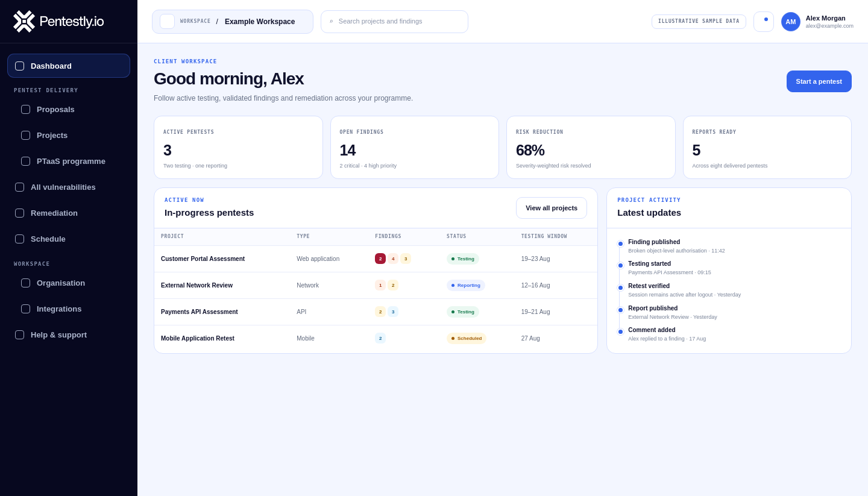Click the Reporting status pill
The image size is (868, 496).
tap(466, 286)
